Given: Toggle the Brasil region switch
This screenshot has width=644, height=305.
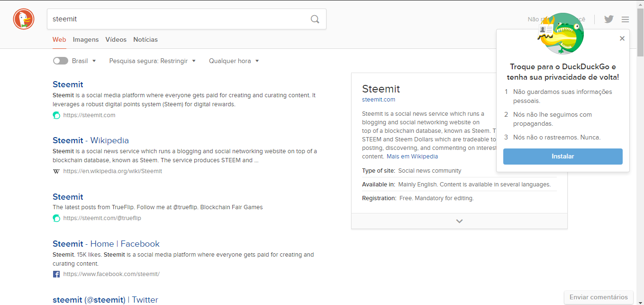Looking at the screenshot, I should click(60, 61).
